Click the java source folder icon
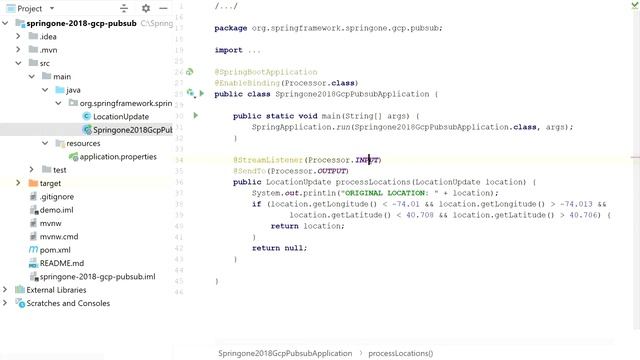The height and width of the screenshot is (360, 640). point(60,90)
